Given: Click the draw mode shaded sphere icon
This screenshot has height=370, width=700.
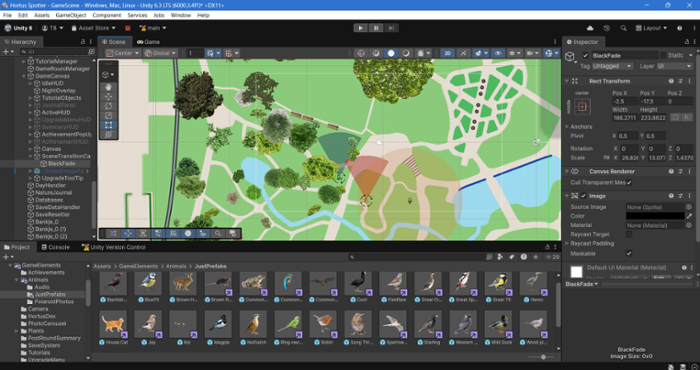Looking at the screenshot, I should click(x=391, y=53).
